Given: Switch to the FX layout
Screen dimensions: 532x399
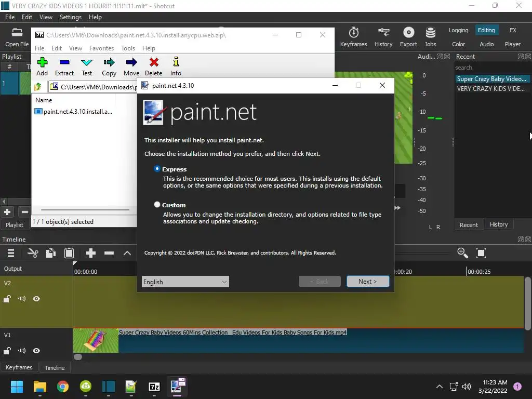Looking at the screenshot, I should coord(513,30).
